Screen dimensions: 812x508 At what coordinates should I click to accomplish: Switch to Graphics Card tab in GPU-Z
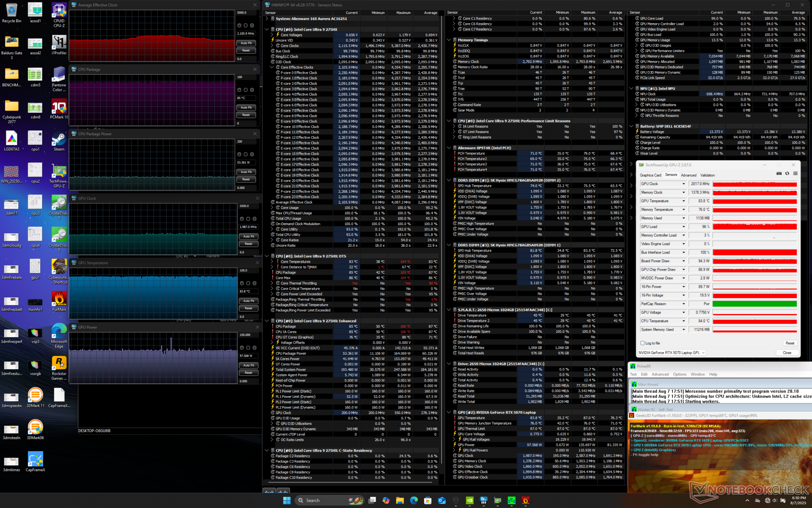[650, 175]
